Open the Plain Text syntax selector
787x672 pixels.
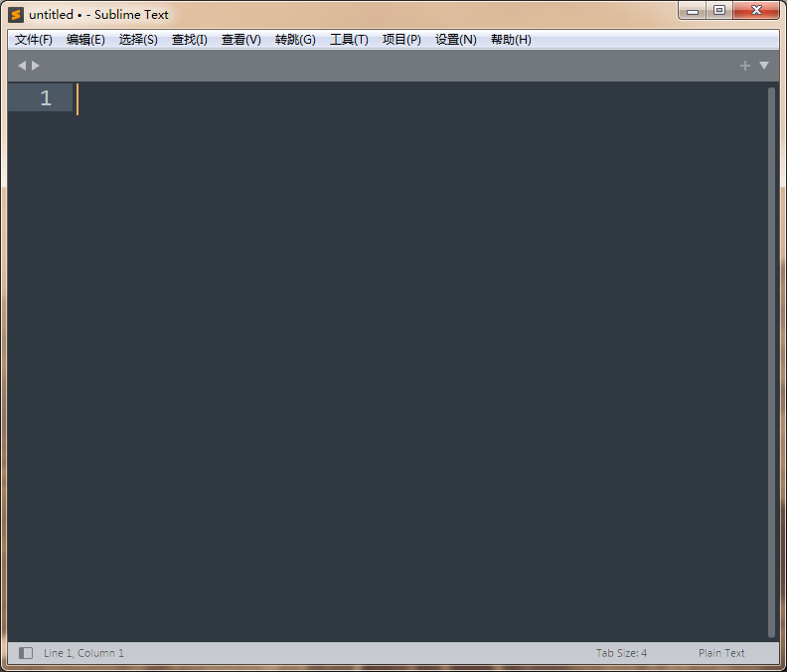[721, 653]
